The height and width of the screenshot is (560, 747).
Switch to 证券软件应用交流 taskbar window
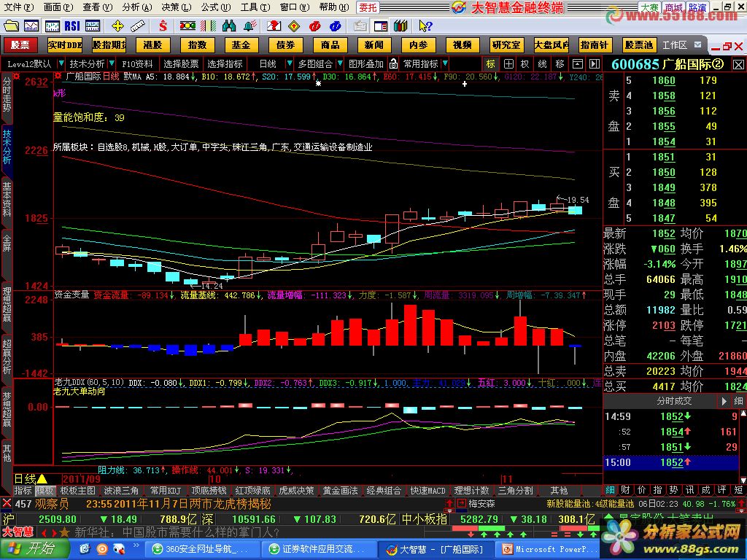click(319, 549)
